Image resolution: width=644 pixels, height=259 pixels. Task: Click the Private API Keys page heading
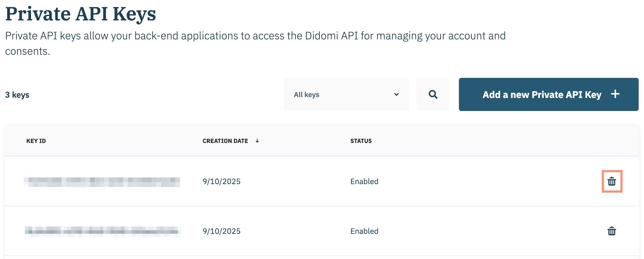pos(80,14)
